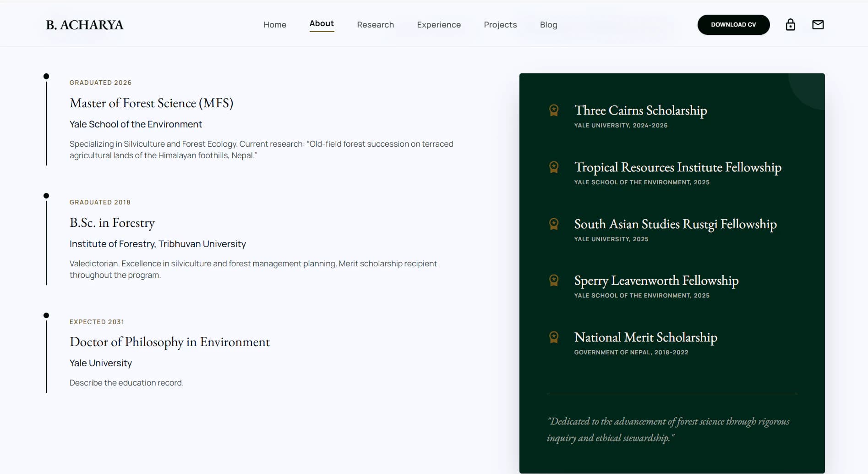Click GOVERNMENT OF NEPAL, 2018-2022 caption

pos(631,352)
